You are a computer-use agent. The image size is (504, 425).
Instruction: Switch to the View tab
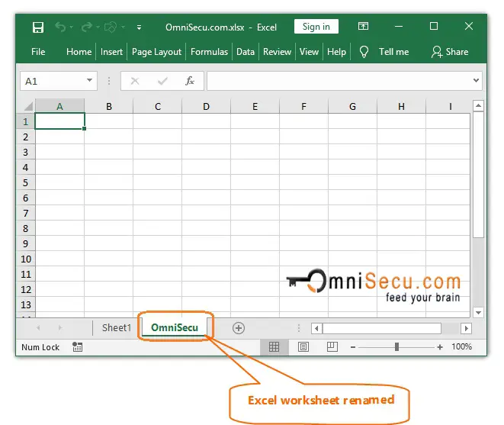pos(309,52)
